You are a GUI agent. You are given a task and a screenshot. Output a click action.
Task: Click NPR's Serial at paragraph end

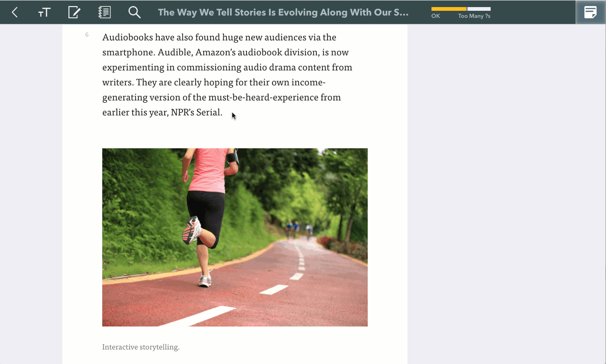(x=196, y=112)
